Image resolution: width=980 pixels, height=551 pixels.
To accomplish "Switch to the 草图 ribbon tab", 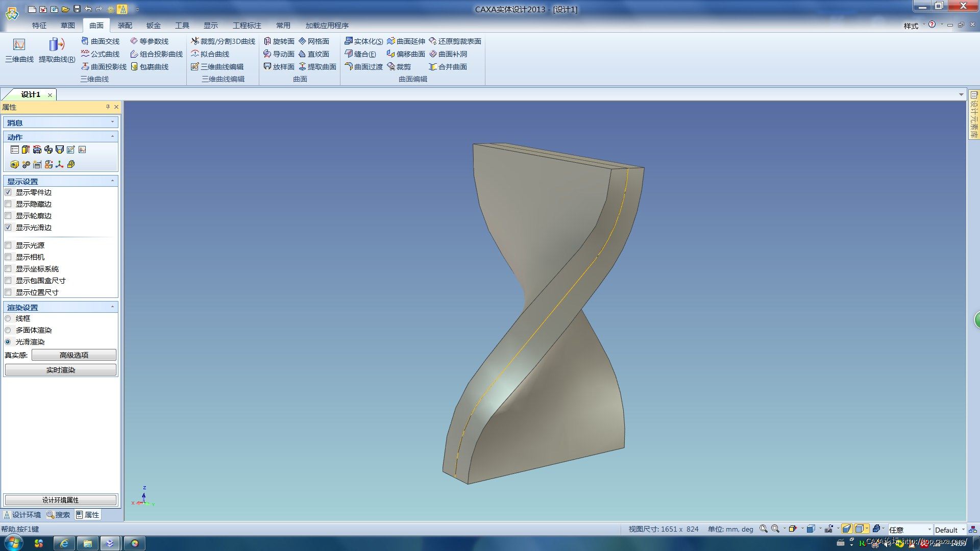I will (68, 26).
